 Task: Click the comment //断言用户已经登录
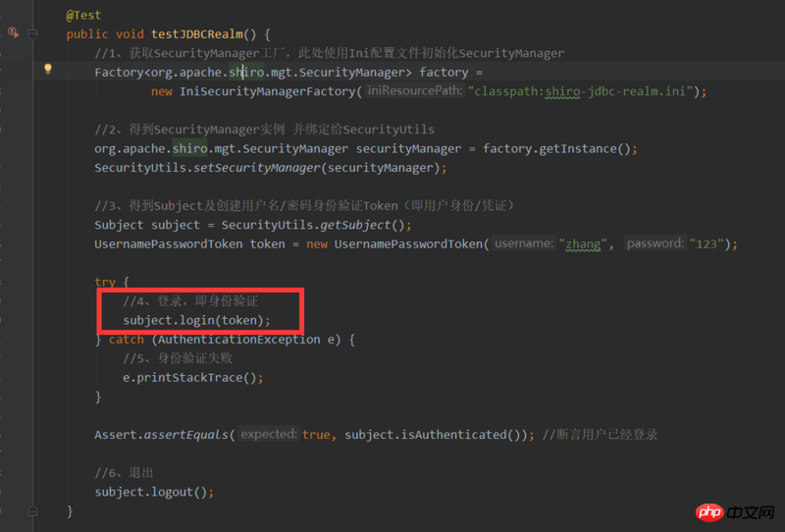pyautogui.click(x=600, y=434)
